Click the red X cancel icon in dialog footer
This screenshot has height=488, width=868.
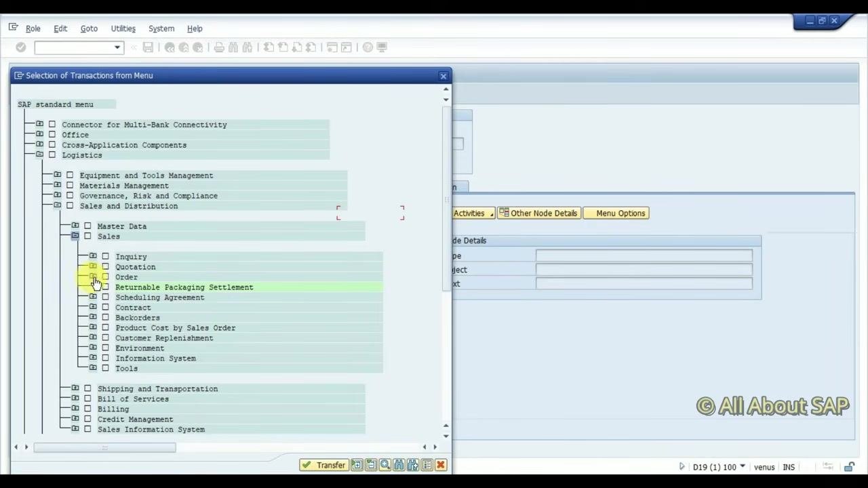pos(441,465)
